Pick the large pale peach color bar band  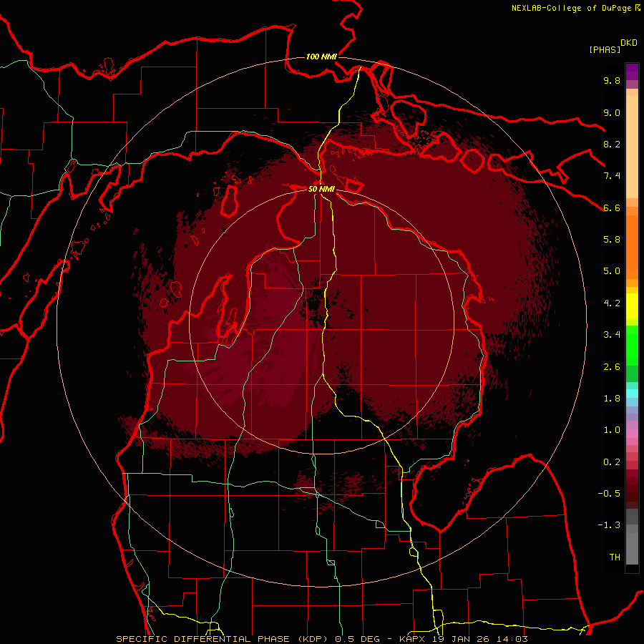point(632,147)
